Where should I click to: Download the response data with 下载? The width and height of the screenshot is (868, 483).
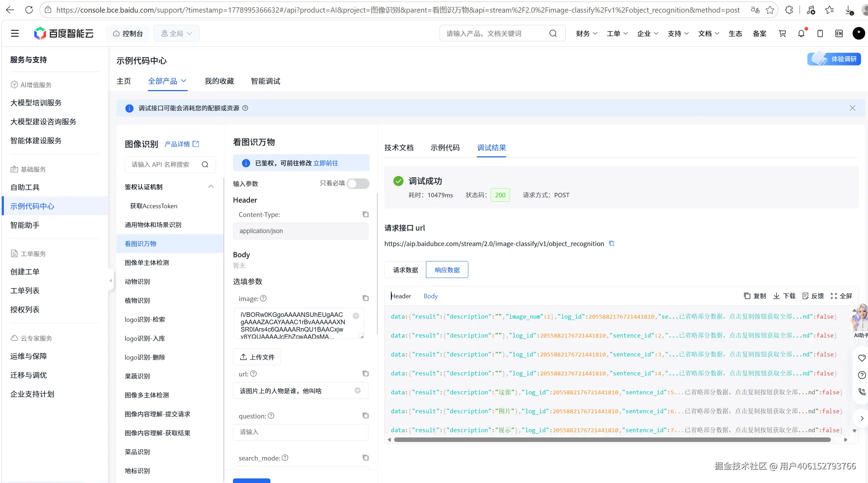click(x=784, y=296)
